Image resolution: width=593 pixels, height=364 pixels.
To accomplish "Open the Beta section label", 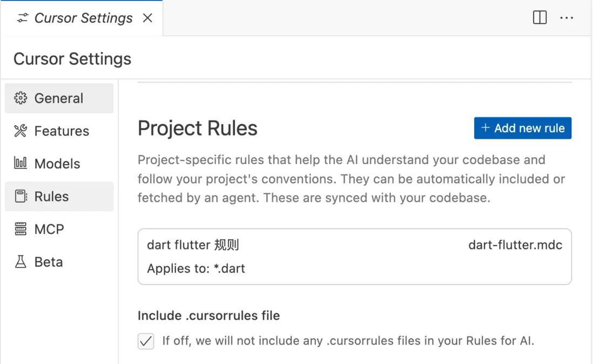I will [x=49, y=262].
